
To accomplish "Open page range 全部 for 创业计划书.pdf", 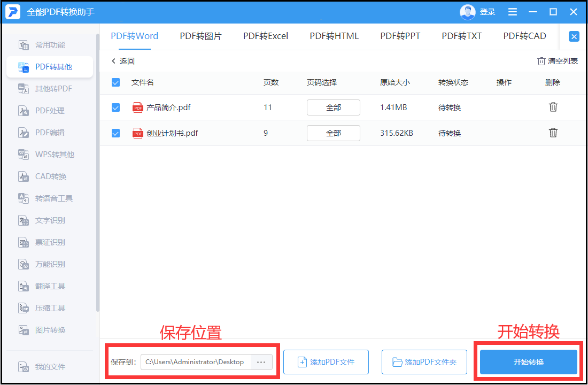I will (x=334, y=133).
